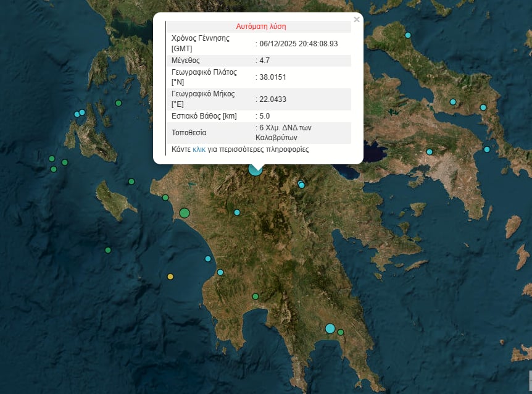This screenshot has height=394, width=532.
Task: Click the Μέγεθος value 4.7 in the popup
Action: pos(265,61)
